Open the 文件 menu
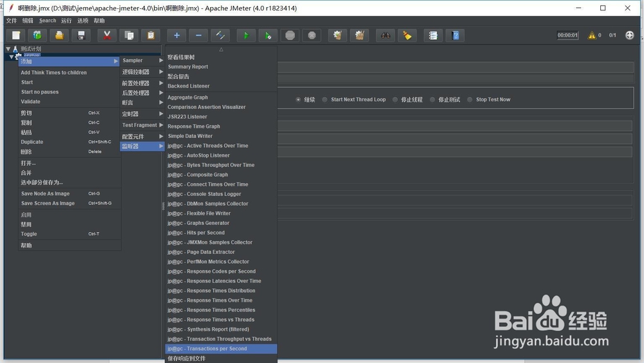Screen dimensions: 644x363 pos(12,21)
